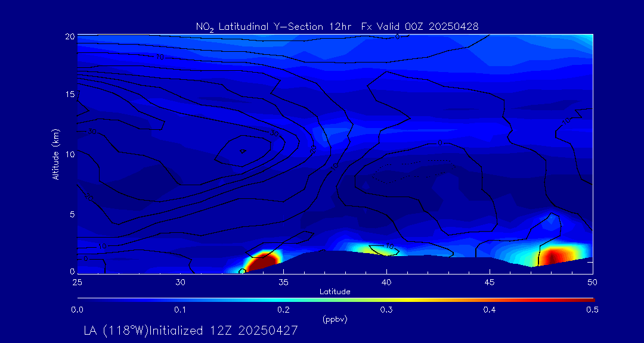Click 'Fx Valid 00Z 20250428' in the title
Image resolution: width=644 pixels, height=343 pixels.
[x=420, y=27]
